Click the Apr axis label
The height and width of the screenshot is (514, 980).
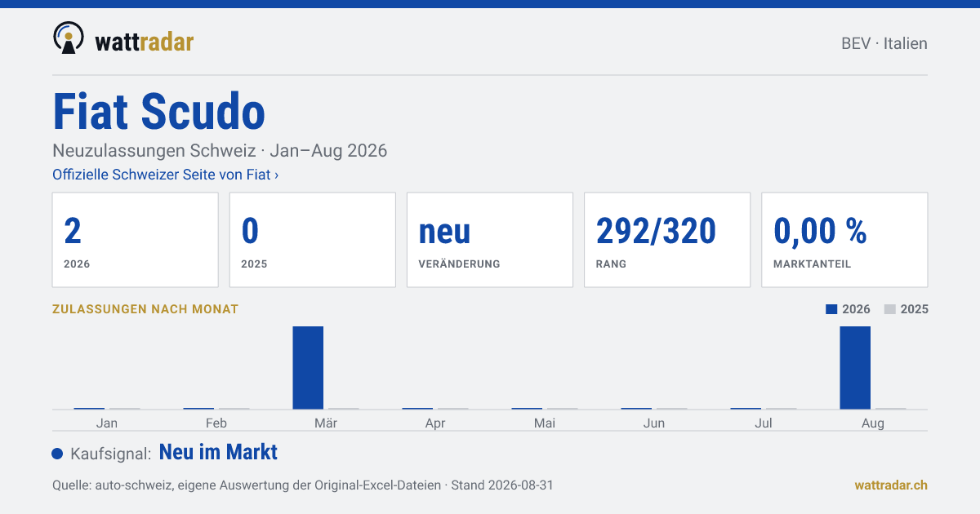(435, 423)
